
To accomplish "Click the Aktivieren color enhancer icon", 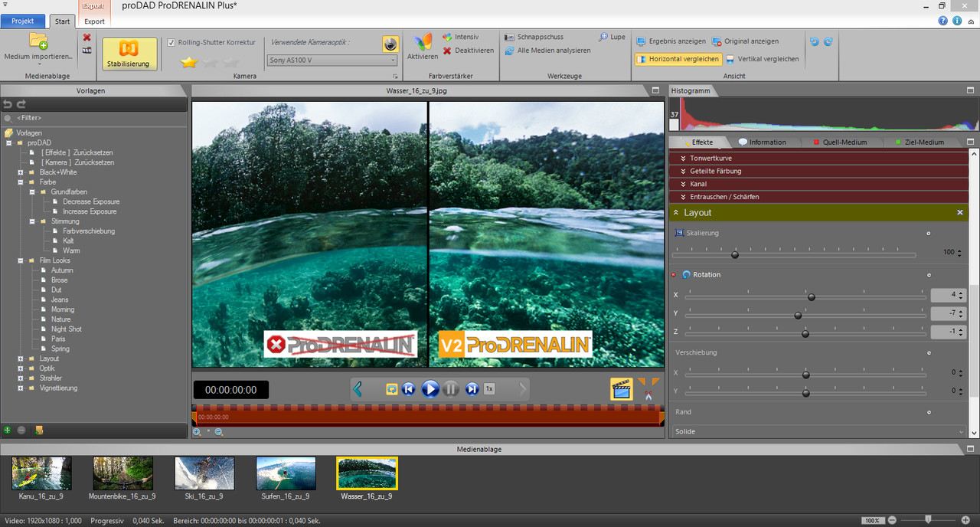I will point(423,42).
